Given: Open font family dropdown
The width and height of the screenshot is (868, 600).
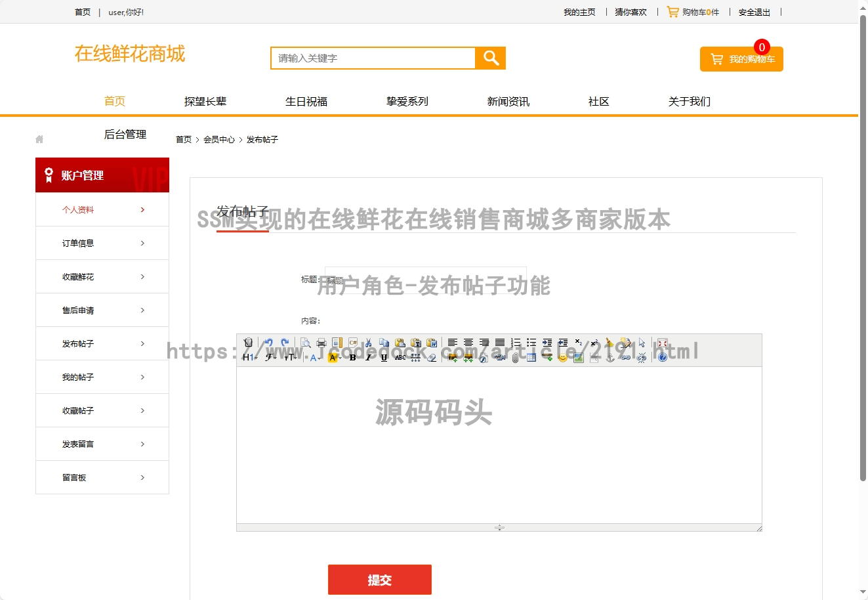Looking at the screenshot, I should pyautogui.click(x=270, y=358).
